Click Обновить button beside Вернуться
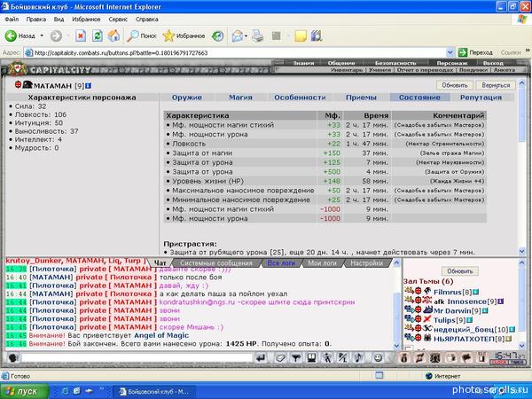Image resolution: width=532 pixels, height=399 pixels. tap(454, 85)
